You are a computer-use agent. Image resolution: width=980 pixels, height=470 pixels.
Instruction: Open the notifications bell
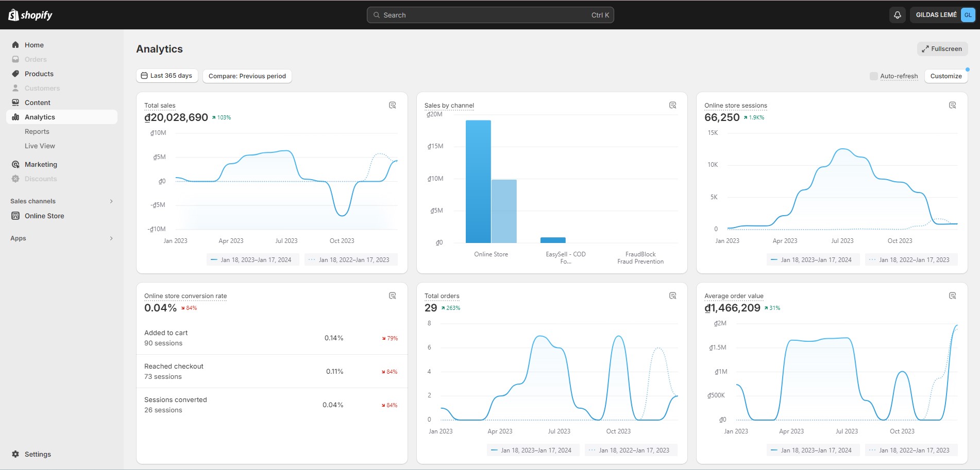tap(897, 15)
